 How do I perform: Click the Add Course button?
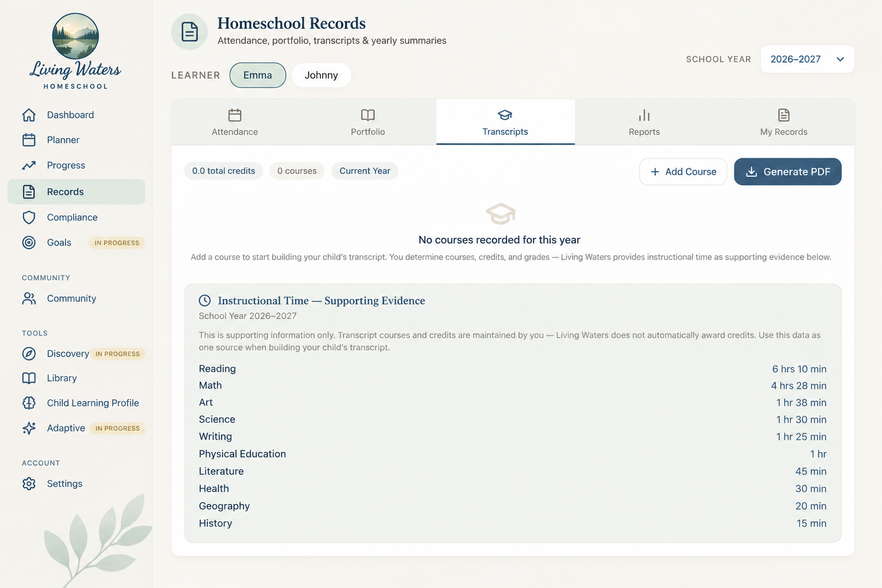pos(683,172)
